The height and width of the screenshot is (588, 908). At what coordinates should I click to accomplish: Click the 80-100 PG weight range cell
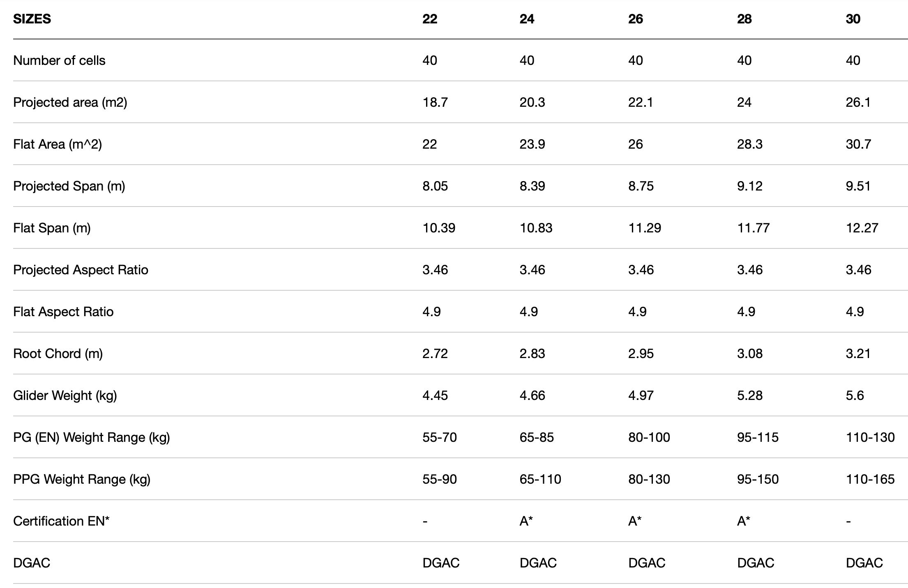pyautogui.click(x=649, y=437)
